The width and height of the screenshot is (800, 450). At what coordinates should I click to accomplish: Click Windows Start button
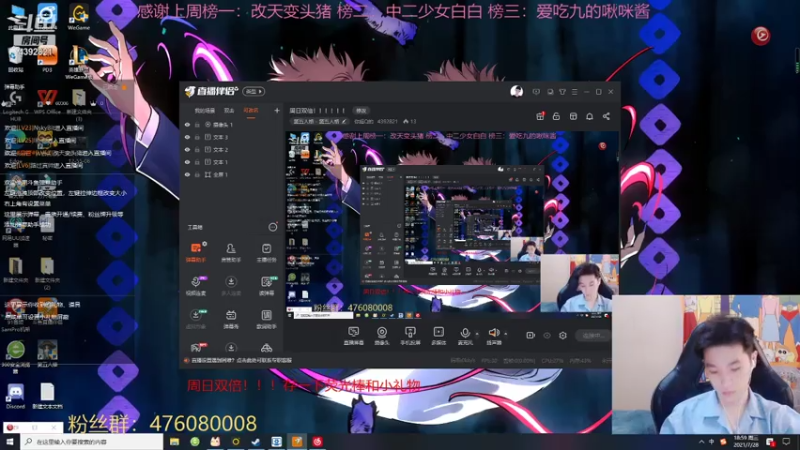point(10,441)
